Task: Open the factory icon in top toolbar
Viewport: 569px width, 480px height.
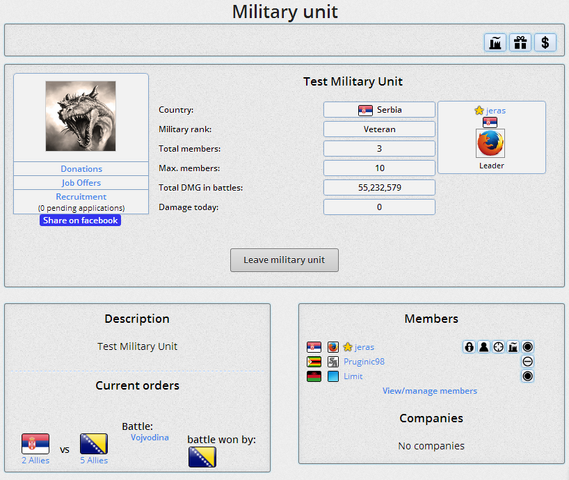Action: [495, 43]
